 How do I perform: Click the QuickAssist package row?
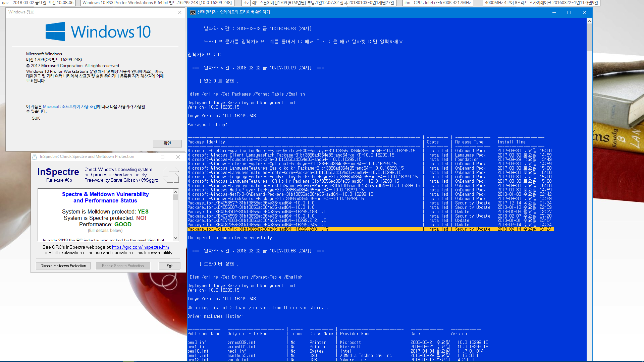pyautogui.click(x=370, y=199)
